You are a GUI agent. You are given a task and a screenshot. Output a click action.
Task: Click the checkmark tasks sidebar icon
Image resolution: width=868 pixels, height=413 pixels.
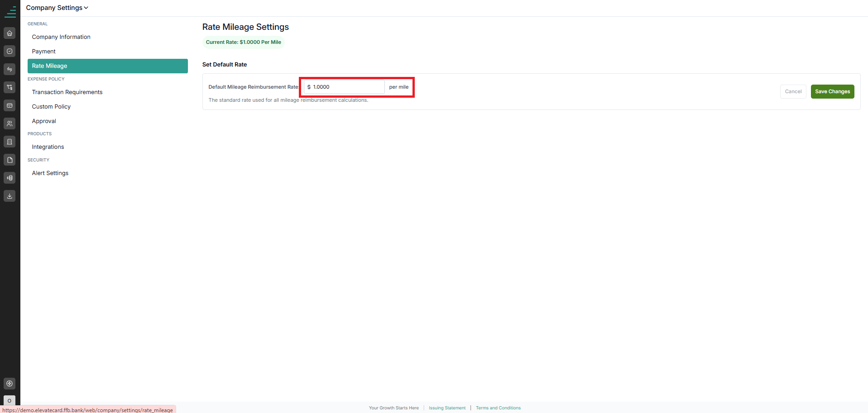coord(10,51)
